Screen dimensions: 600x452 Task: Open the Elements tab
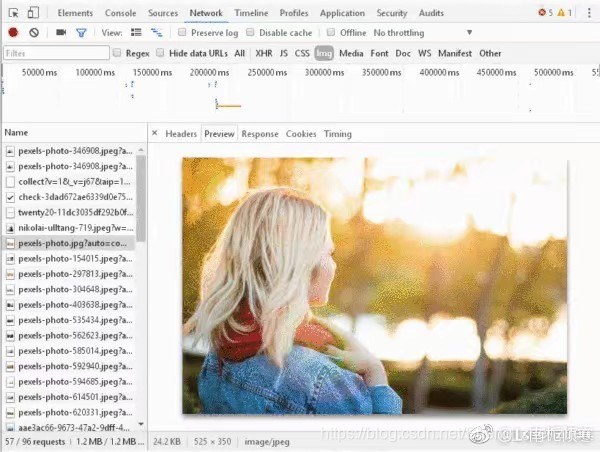click(75, 13)
